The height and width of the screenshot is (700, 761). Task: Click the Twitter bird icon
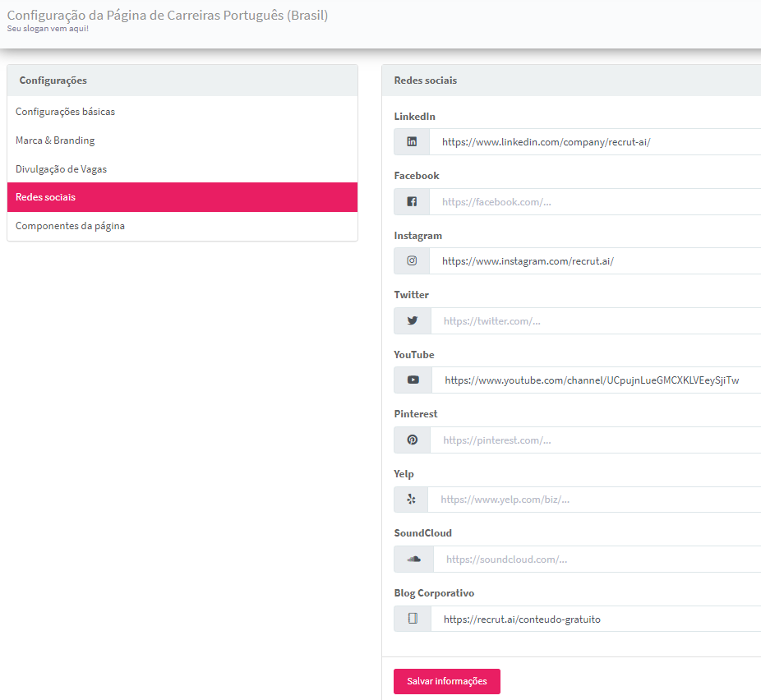click(413, 320)
